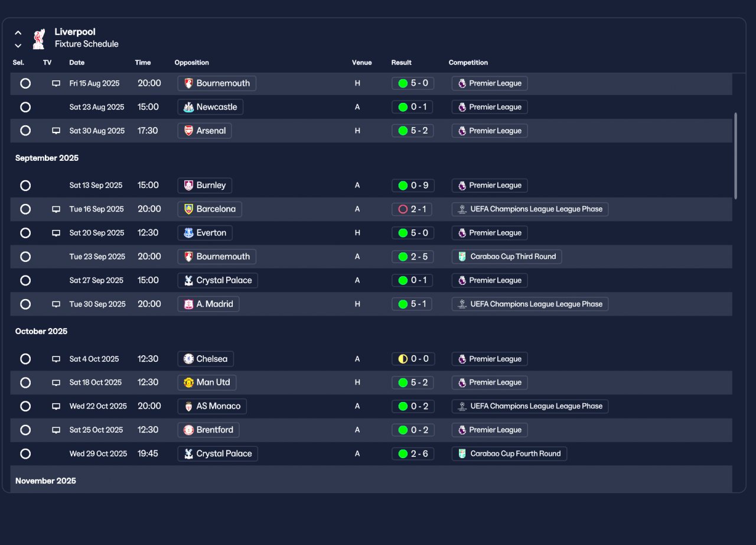Sort by the Opposition column header
Viewport: 756px width, 545px height.
(192, 63)
